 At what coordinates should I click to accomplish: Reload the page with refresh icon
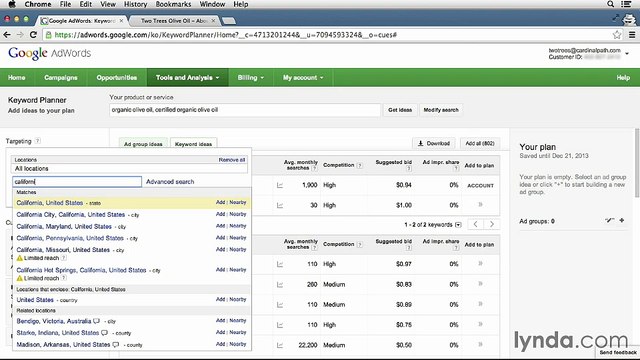click(x=33, y=35)
